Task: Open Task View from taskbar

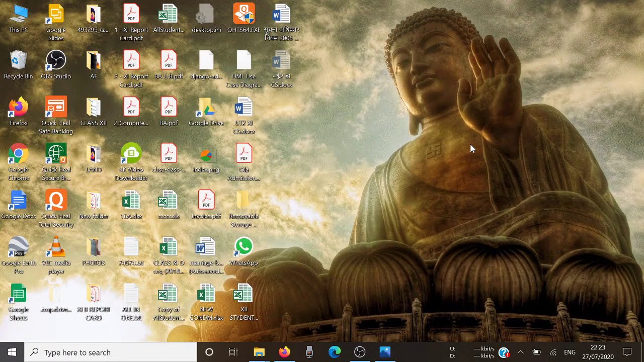Action: [233, 352]
